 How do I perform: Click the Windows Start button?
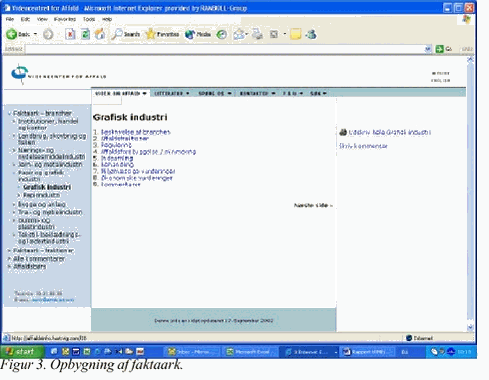pos(22,351)
